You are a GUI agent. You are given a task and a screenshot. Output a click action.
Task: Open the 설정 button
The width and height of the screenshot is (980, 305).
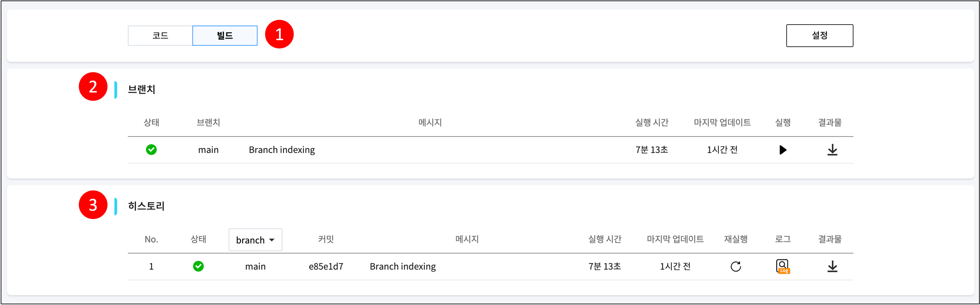coord(820,36)
